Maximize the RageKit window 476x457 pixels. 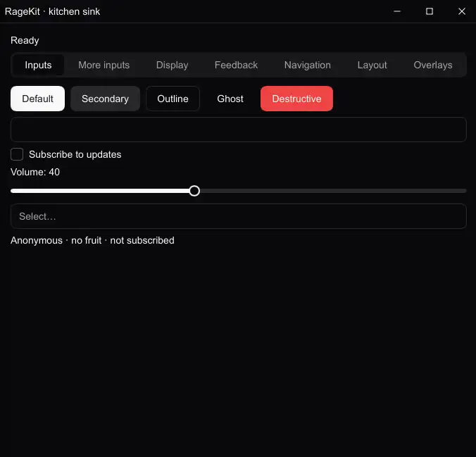430,11
